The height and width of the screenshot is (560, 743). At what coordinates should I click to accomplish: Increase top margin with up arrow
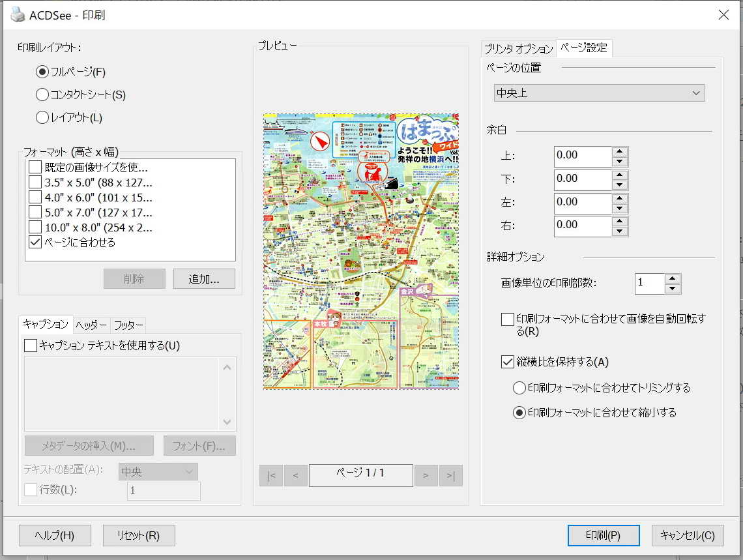coord(620,151)
